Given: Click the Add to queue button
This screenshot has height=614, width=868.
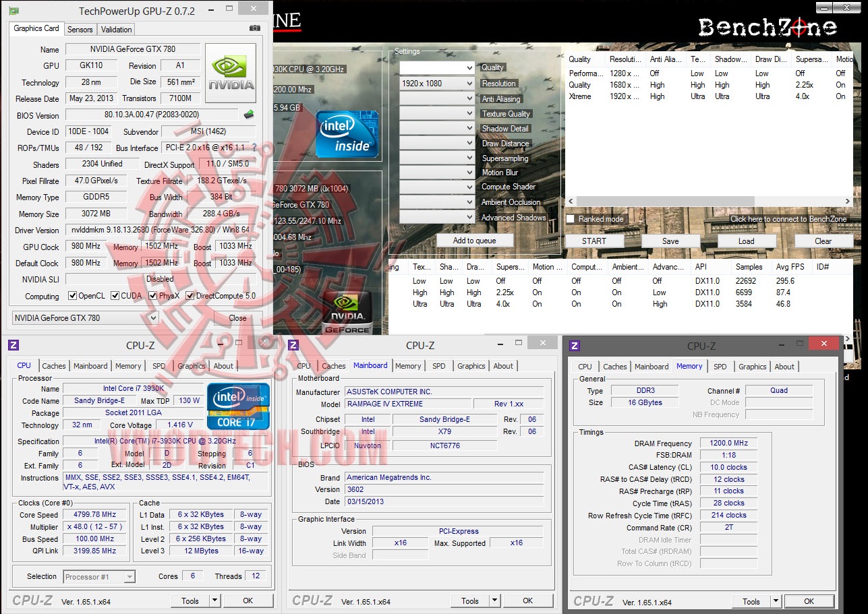Looking at the screenshot, I should coord(475,241).
